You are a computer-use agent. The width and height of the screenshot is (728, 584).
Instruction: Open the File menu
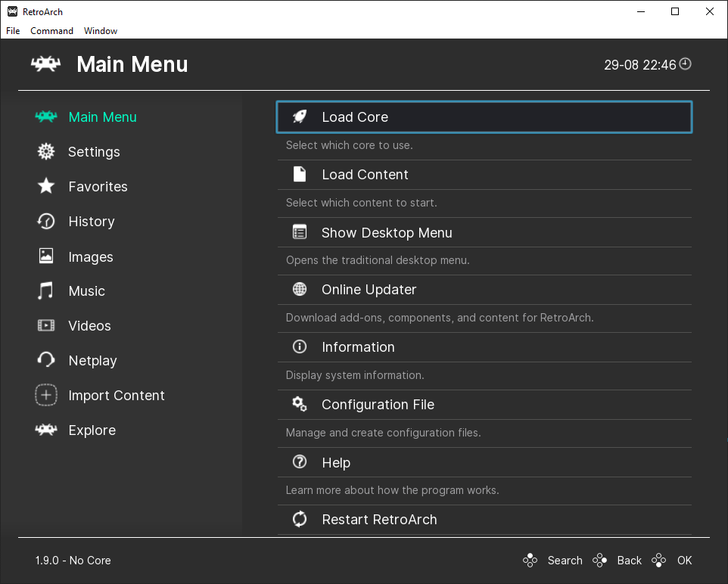click(13, 31)
